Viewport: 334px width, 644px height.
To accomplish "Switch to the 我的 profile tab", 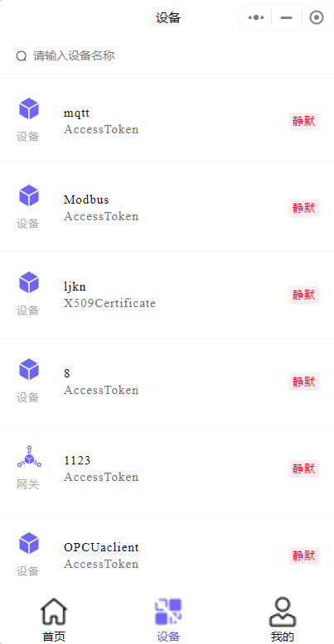I will [x=282, y=620].
